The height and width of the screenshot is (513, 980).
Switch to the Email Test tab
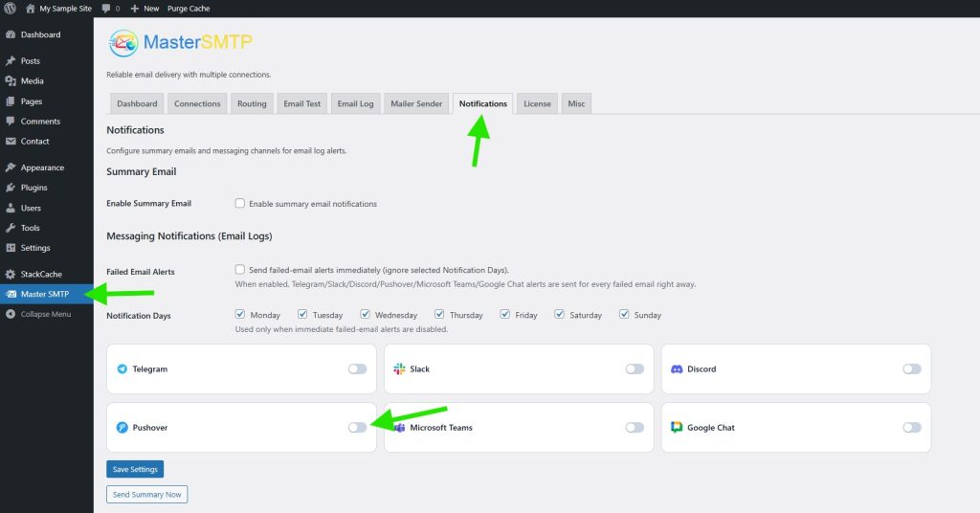[301, 103]
